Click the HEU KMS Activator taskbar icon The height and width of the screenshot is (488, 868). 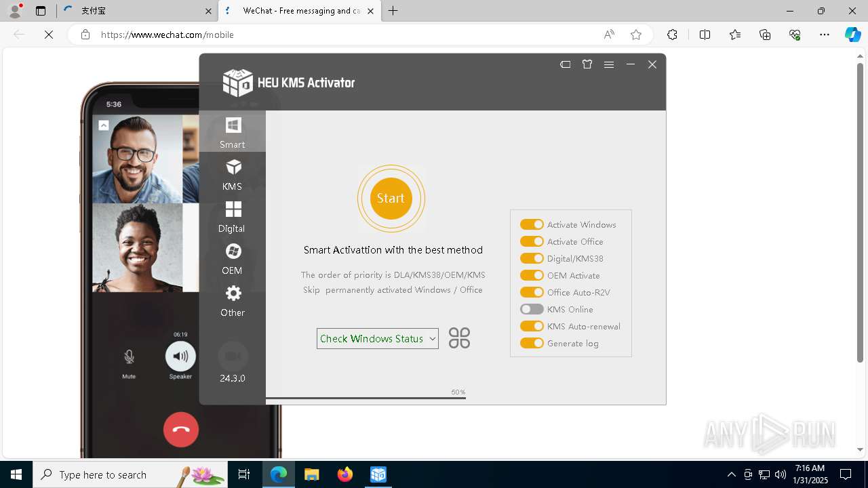[x=378, y=474]
